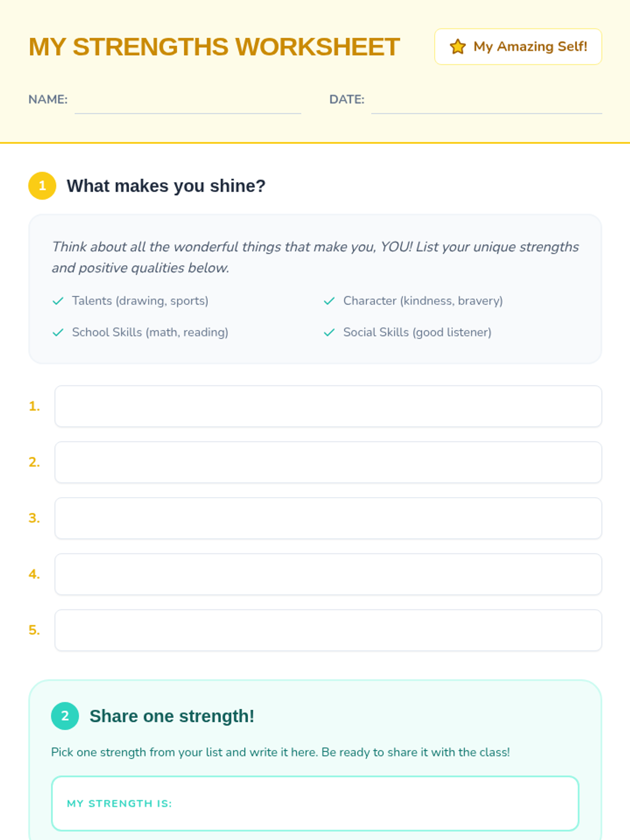This screenshot has width=630, height=840.
Task: Click the Share one strength! heading
Action: (x=172, y=716)
